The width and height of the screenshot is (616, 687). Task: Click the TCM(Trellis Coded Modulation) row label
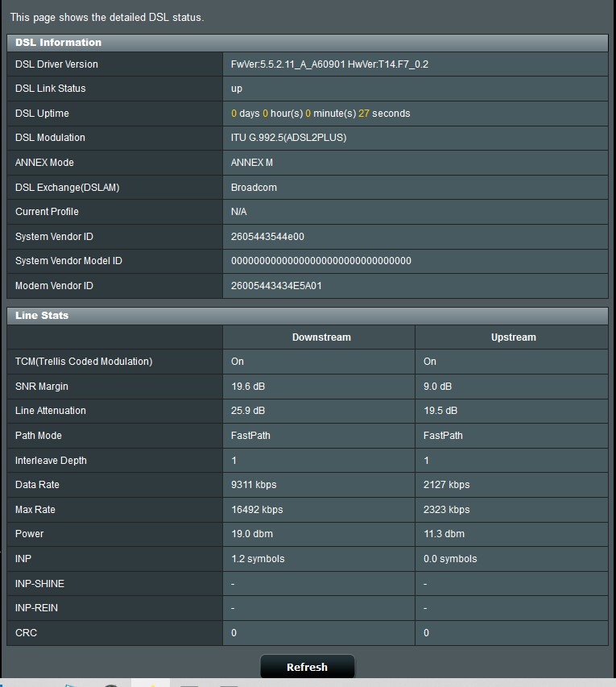pos(84,362)
